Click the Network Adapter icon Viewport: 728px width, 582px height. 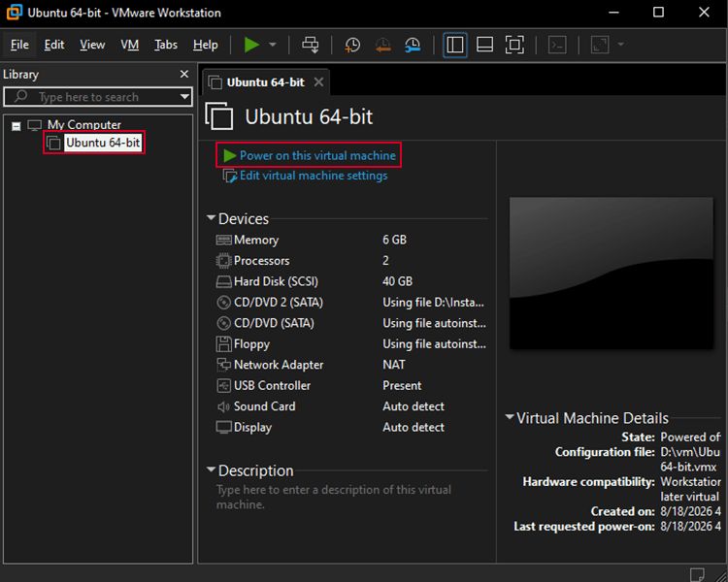tap(223, 365)
